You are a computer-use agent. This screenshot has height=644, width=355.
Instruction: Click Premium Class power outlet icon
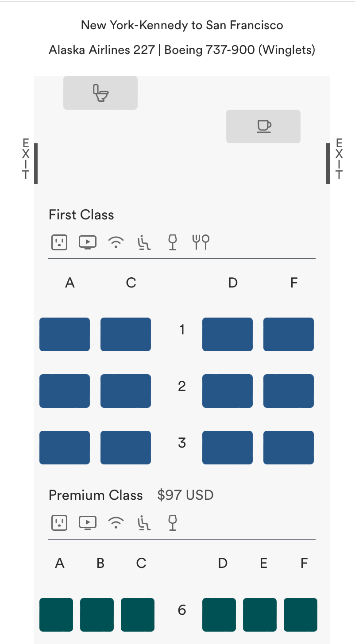click(x=59, y=523)
